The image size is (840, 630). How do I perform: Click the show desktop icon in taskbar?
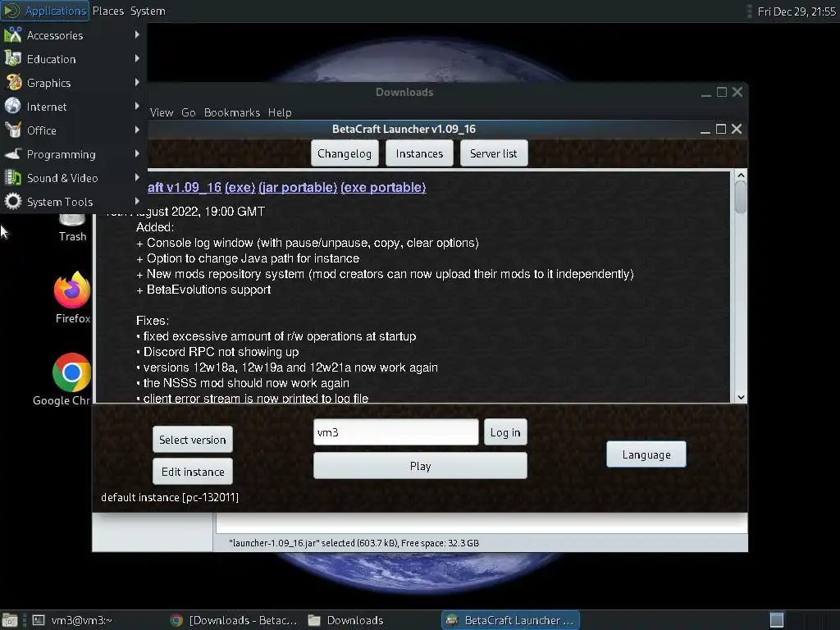click(x=10, y=620)
